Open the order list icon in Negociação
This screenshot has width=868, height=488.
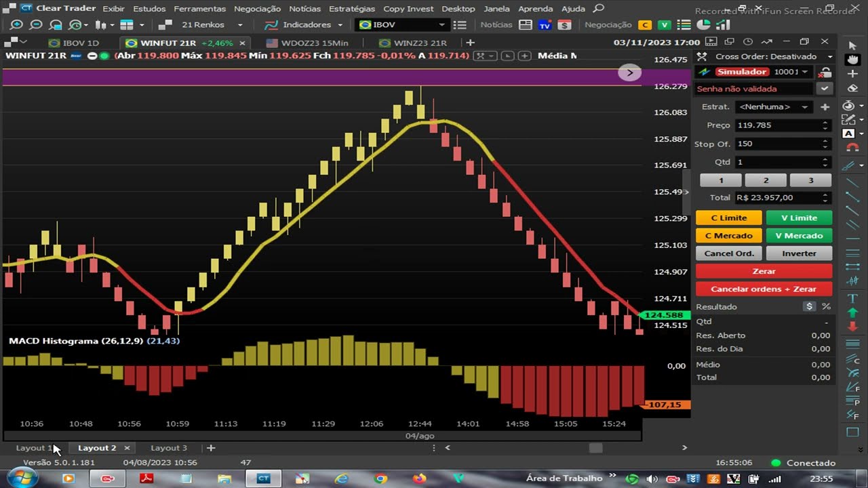pos(684,24)
